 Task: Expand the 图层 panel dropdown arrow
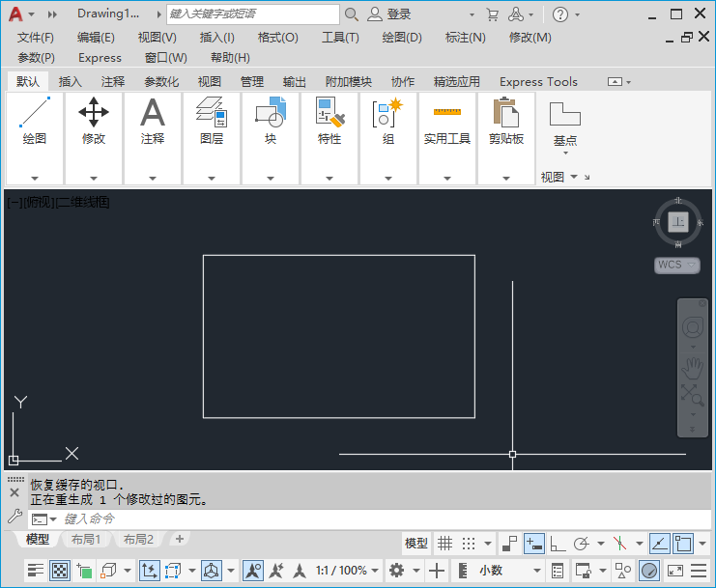tap(212, 178)
